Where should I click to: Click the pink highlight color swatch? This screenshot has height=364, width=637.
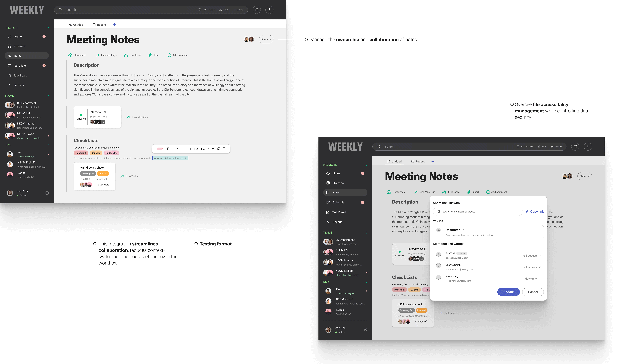coord(160,149)
